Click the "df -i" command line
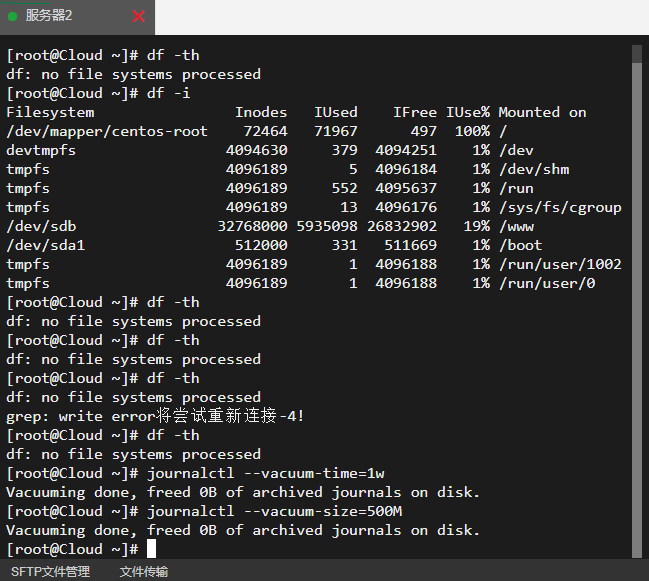649x581 pixels. (168, 93)
